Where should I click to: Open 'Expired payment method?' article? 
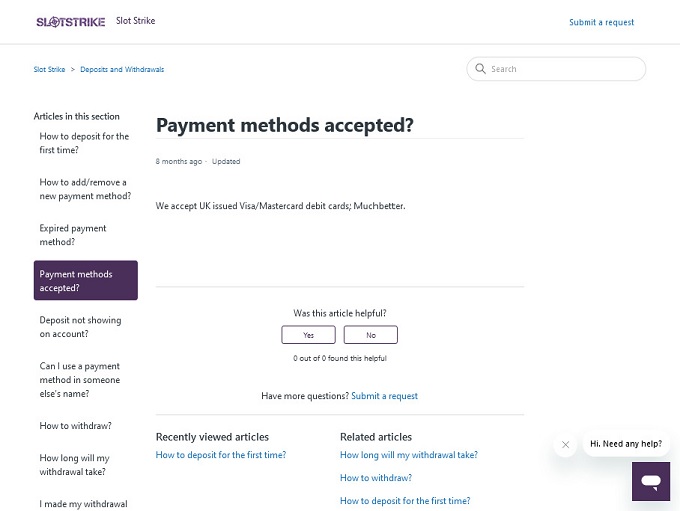click(73, 235)
